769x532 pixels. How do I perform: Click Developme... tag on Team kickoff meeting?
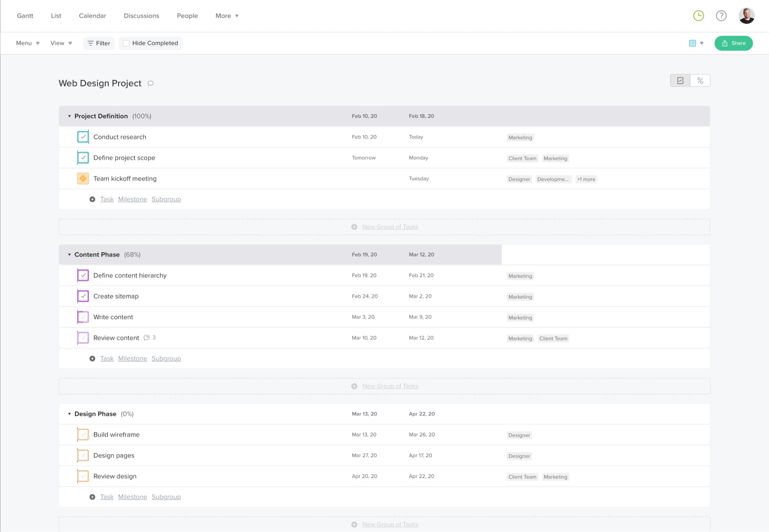click(553, 179)
